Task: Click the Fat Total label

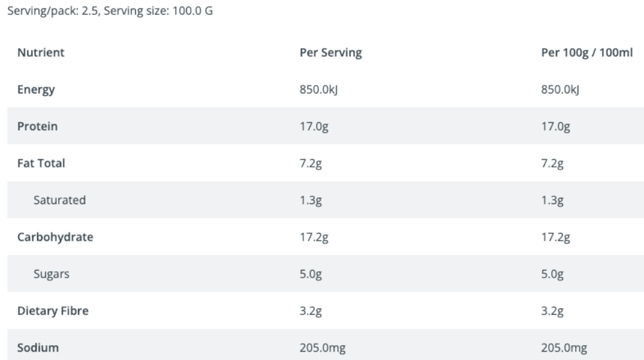Action: click(x=41, y=164)
